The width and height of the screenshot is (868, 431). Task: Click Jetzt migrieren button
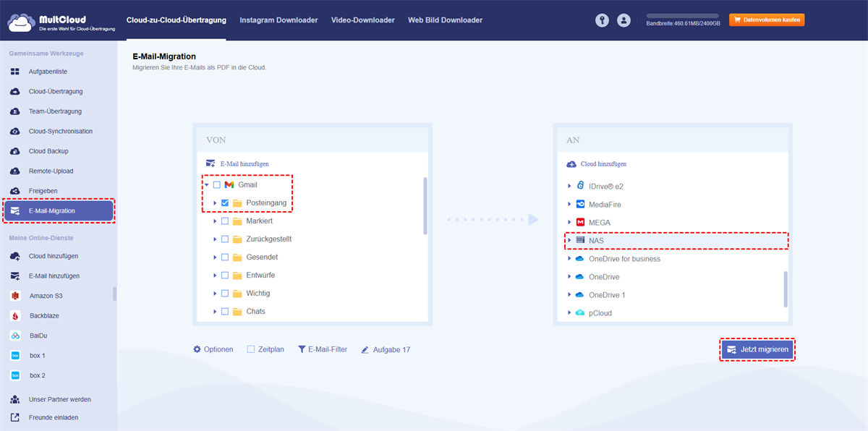pyautogui.click(x=757, y=349)
